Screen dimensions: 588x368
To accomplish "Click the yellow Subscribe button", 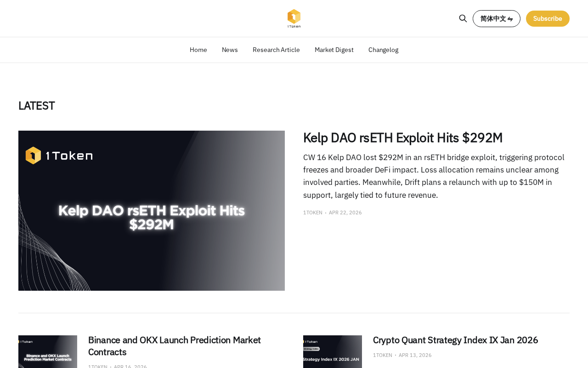I will [x=548, y=18].
